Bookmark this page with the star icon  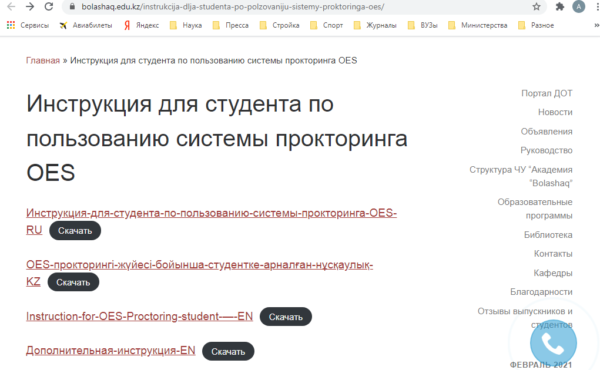(x=536, y=7)
